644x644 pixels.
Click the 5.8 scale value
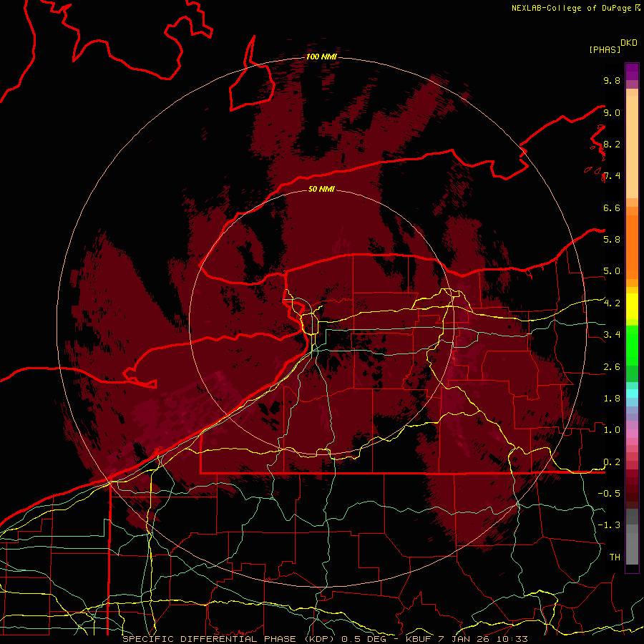tap(612, 239)
